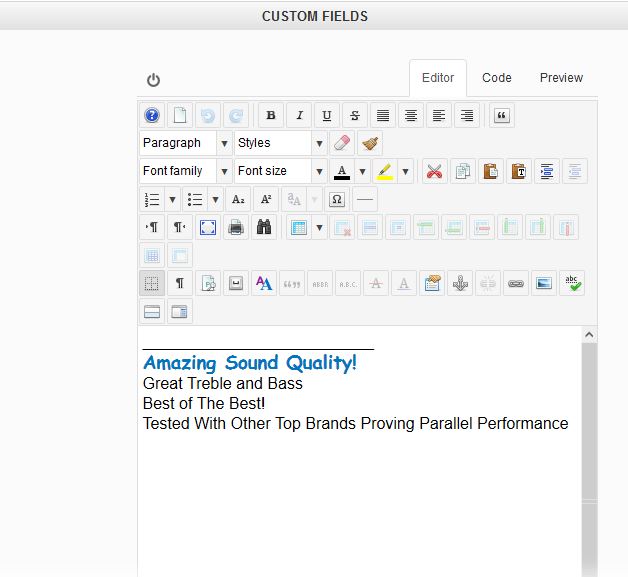Open the table grid dropdown arrow
Viewport: 628px width, 577px height.
pos(319,227)
